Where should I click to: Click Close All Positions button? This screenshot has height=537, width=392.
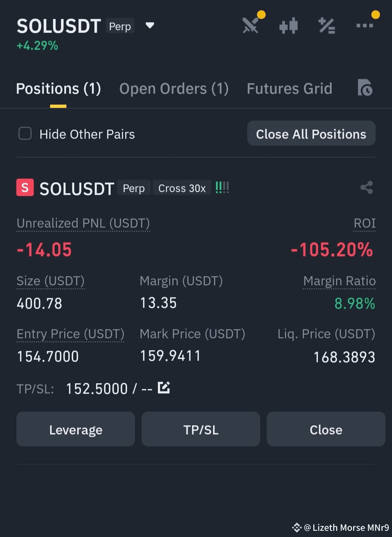(x=311, y=134)
